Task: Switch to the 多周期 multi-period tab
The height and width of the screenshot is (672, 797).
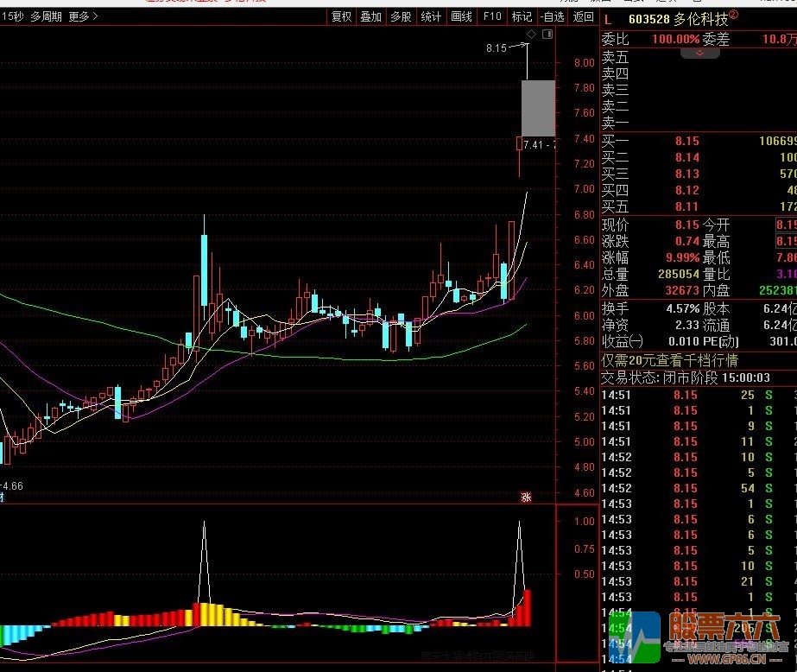Action: (47, 16)
